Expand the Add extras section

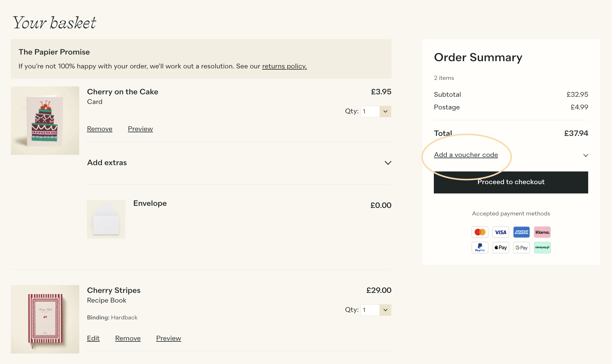coord(239,163)
